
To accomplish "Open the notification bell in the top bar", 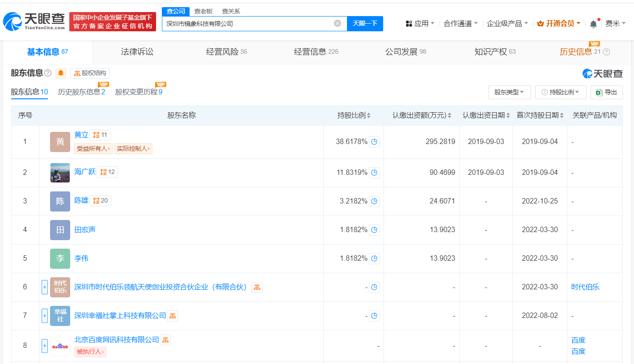I will point(593,24).
